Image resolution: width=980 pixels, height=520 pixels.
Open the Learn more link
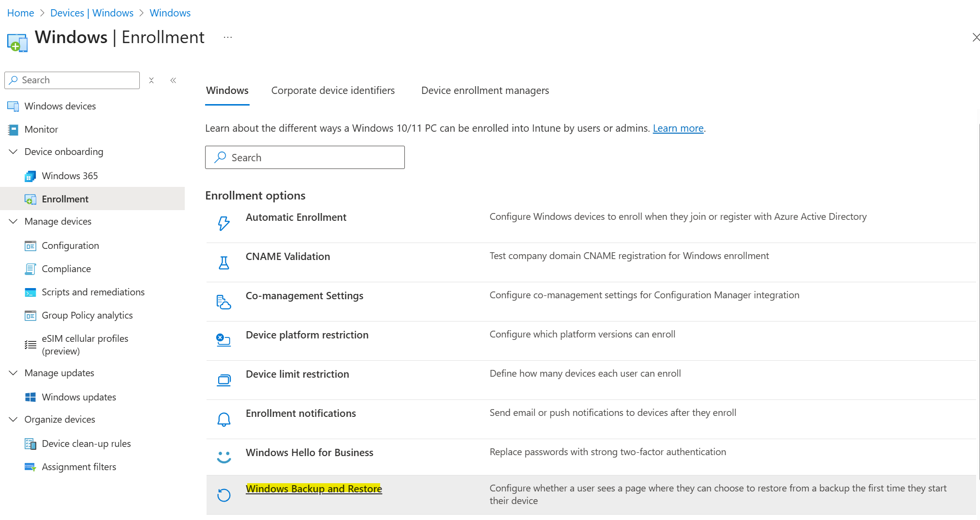677,128
